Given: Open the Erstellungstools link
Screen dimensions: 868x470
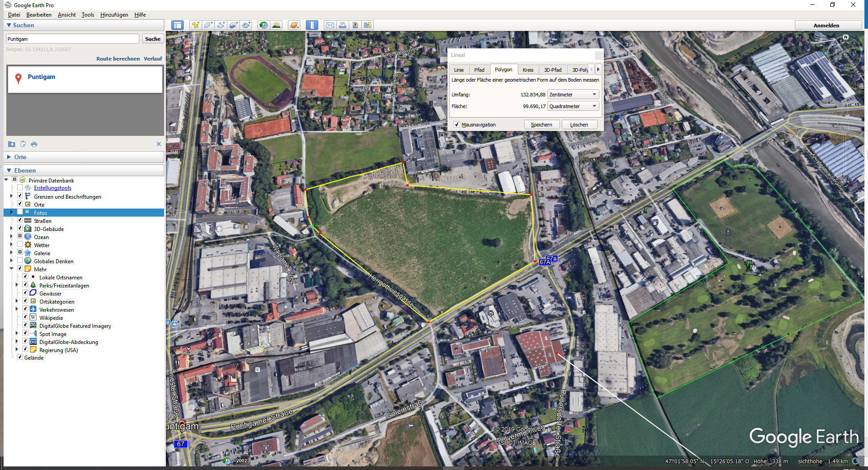Looking at the screenshot, I should tap(52, 188).
